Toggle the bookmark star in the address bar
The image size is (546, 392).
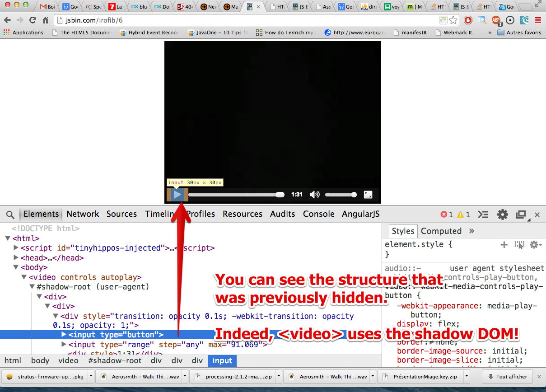click(x=453, y=20)
